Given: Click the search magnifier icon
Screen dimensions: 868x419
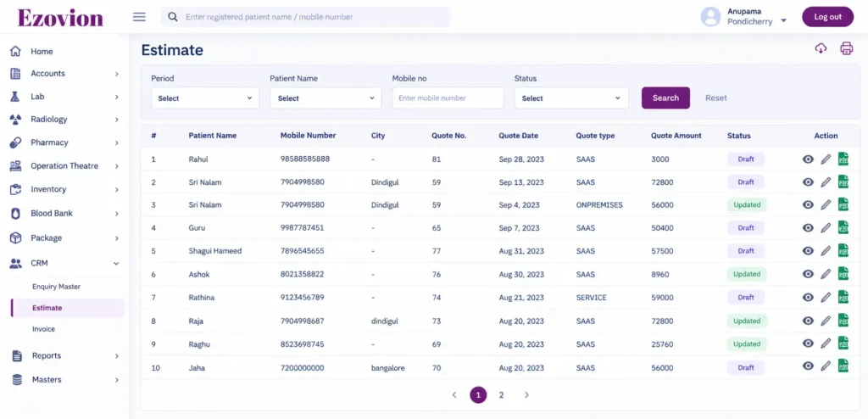Looking at the screenshot, I should tap(173, 17).
